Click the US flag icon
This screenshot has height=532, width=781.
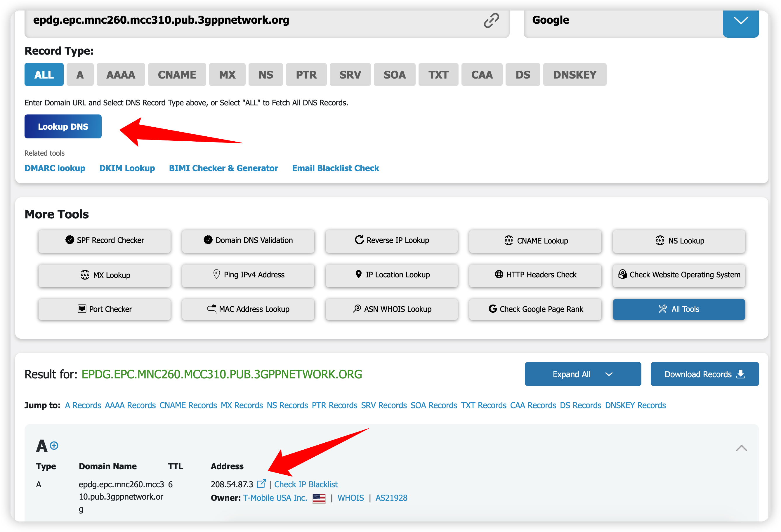319,498
